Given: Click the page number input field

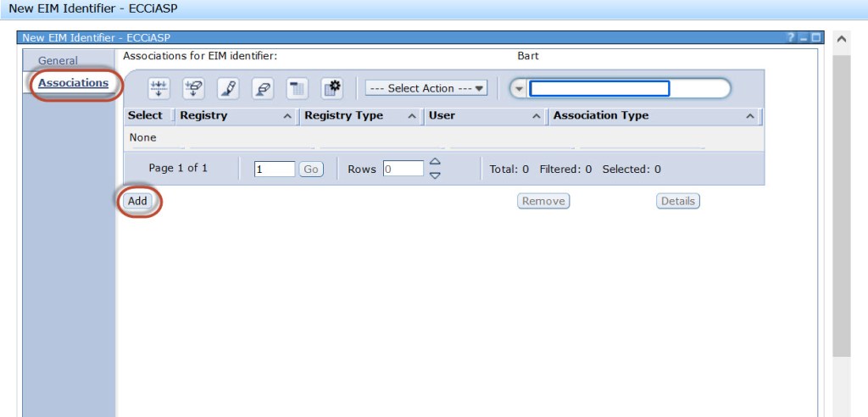Looking at the screenshot, I should tap(275, 170).
